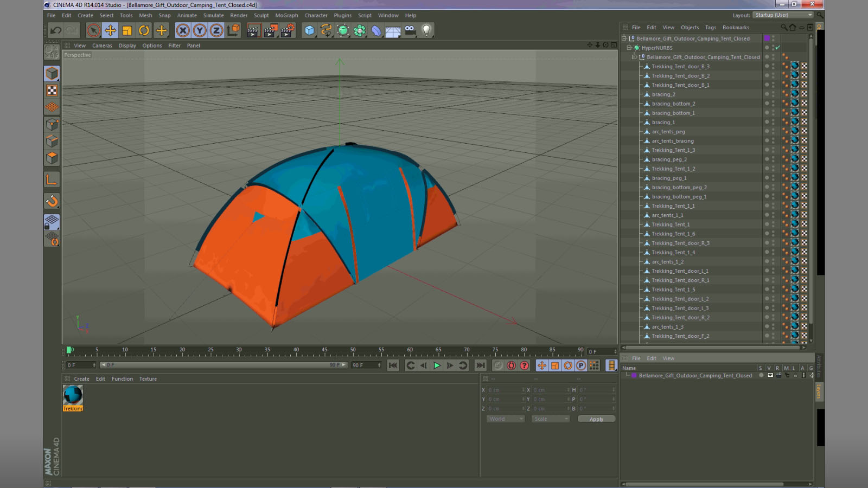
Task: Open the viewport Cameras menu
Action: tap(102, 46)
